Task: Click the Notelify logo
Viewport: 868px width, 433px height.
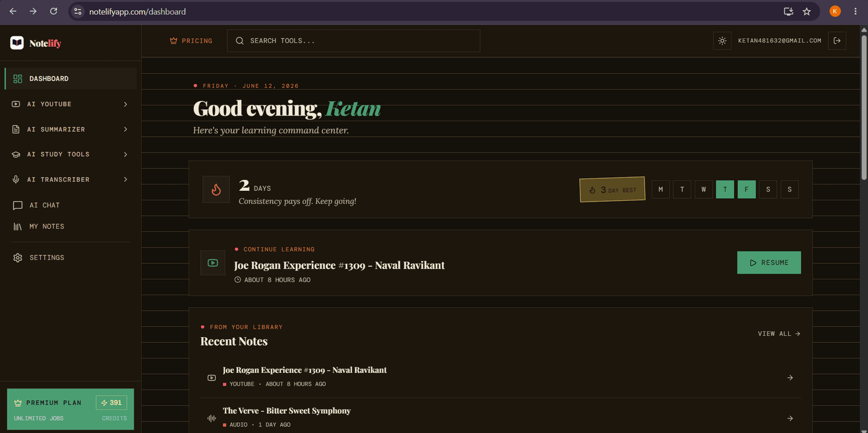Action: point(36,43)
